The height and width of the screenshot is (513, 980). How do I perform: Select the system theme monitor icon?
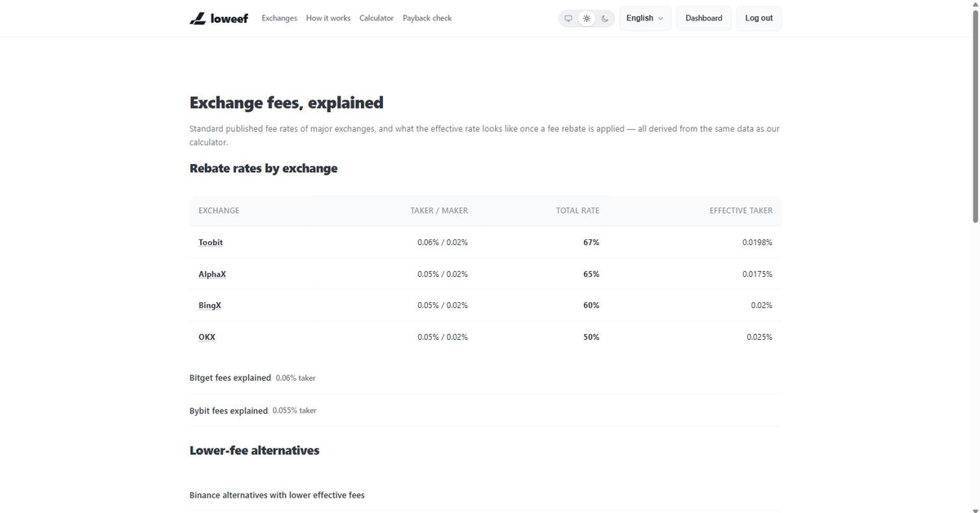click(x=568, y=18)
